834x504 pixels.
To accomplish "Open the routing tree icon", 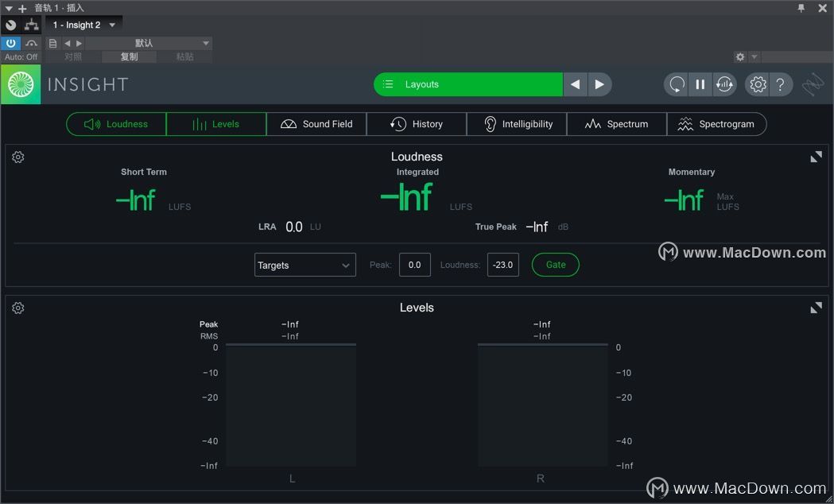I will pyautogui.click(x=32, y=25).
